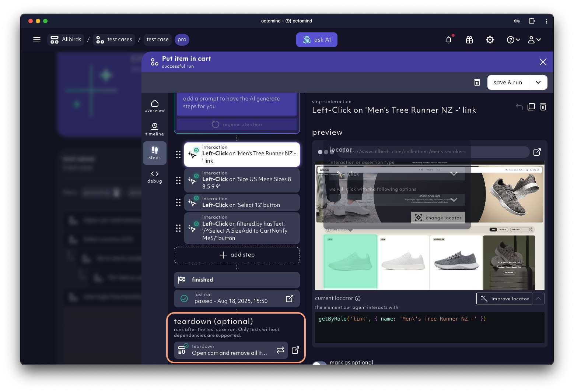Swap the teardown test case icon

point(280,350)
